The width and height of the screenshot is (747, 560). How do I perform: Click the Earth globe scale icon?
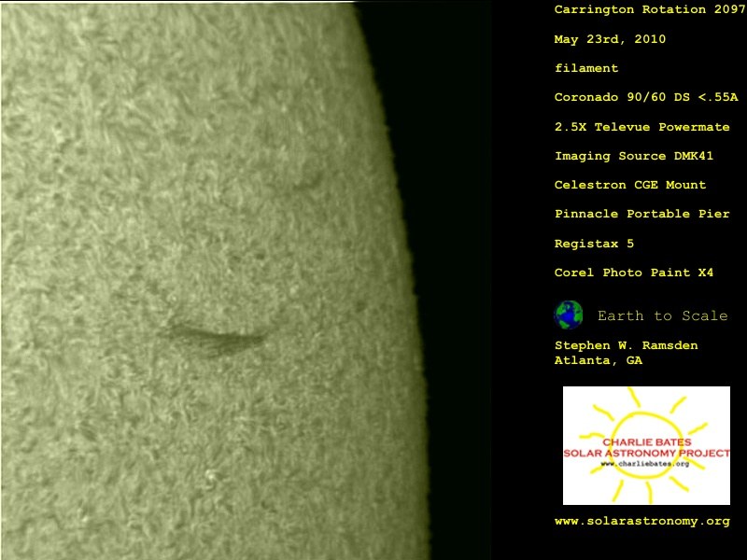click(x=569, y=315)
